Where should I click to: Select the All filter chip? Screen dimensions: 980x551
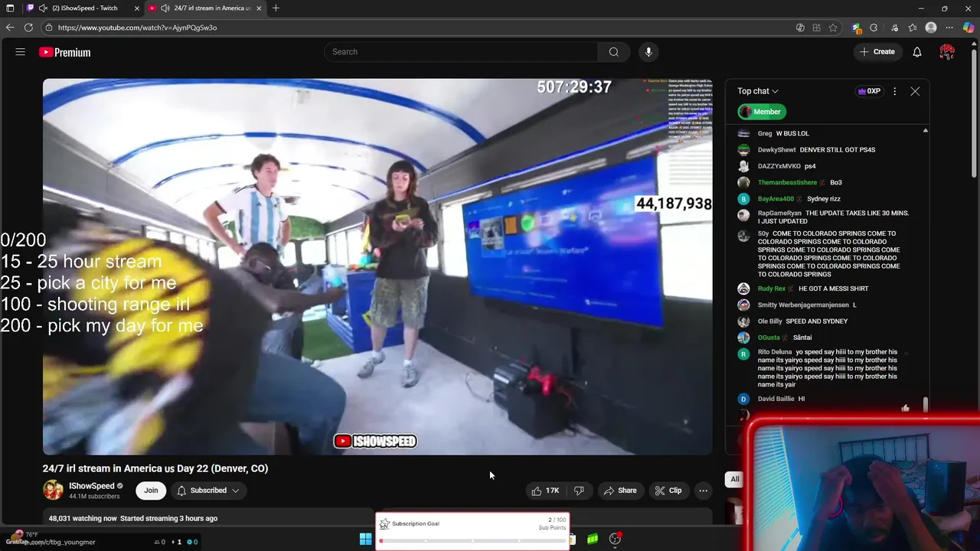[x=734, y=479]
